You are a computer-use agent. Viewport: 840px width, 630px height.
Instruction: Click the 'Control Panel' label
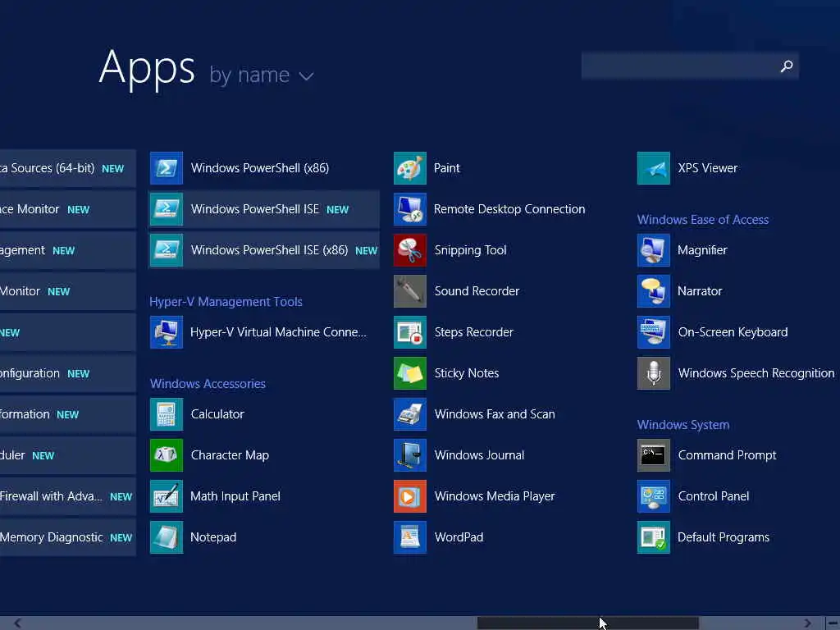point(714,496)
